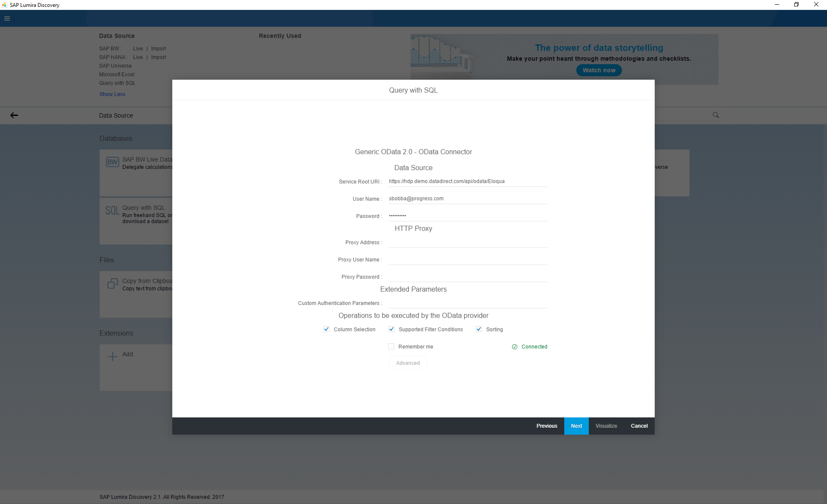Click the Connected status indicator icon
The height and width of the screenshot is (504, 827).
tap(515, 347)
